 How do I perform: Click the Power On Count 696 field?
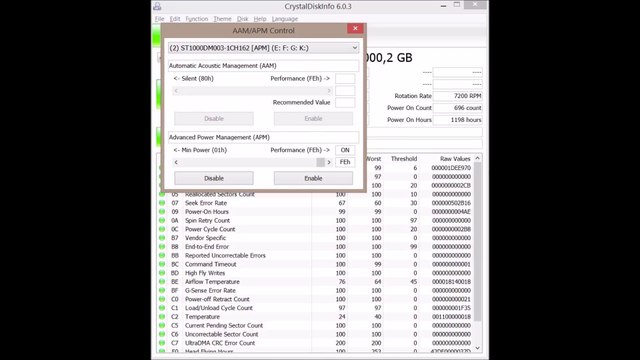(x=458, y=108)
